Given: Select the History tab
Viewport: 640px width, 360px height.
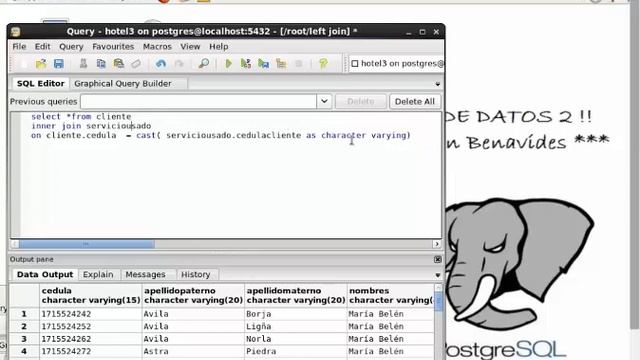Looking at the screenshot, I should click(x=196, y=274).
